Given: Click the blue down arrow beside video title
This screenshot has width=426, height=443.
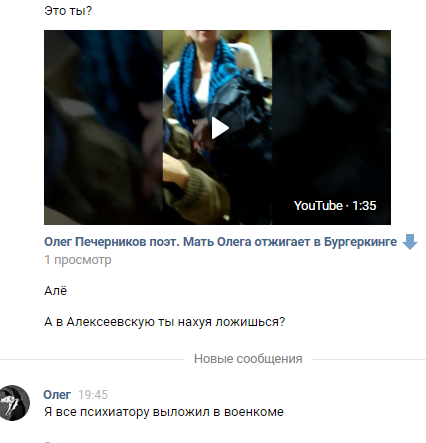Looking at the screenshot, I should pyautogui.click(x=410, y=242).
